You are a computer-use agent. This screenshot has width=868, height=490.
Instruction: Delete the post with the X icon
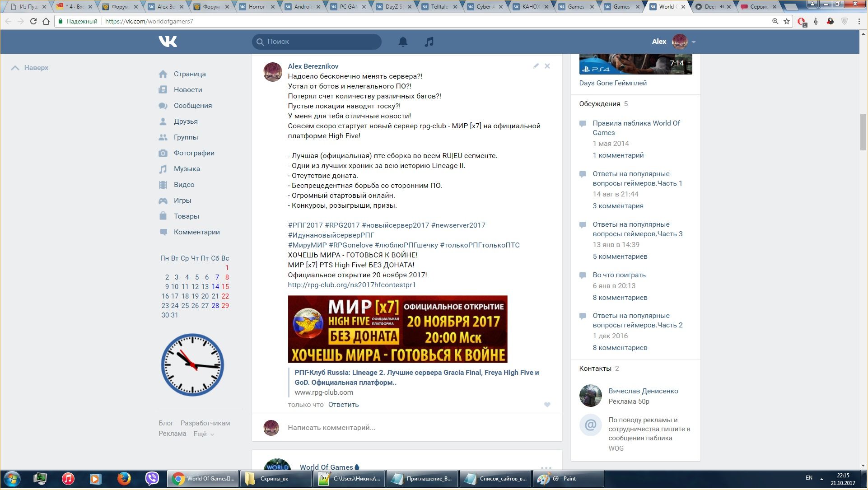pos(547,66)
